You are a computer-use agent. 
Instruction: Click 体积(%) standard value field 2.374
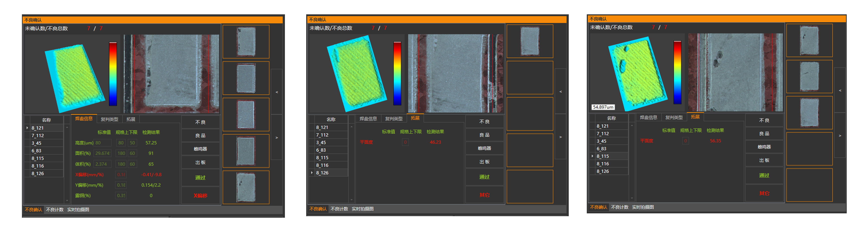102,164
